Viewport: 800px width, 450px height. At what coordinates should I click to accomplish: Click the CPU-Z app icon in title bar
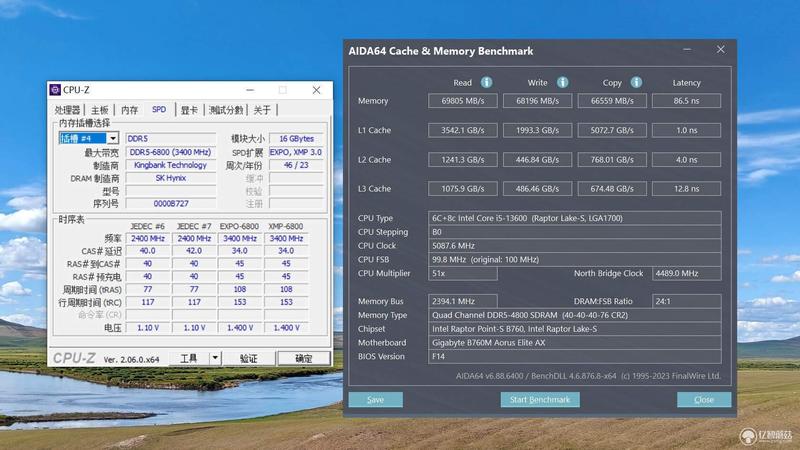[x=55, y=90]
